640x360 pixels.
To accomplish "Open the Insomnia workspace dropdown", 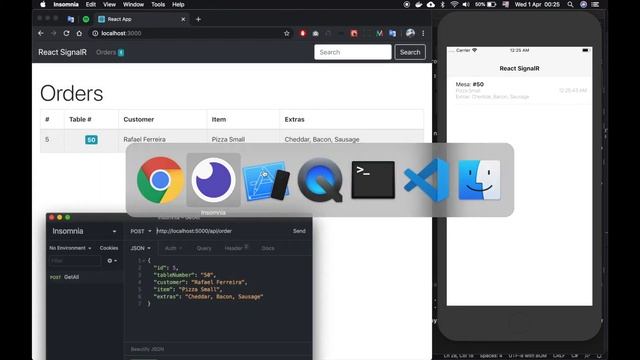I will (x=84, y=231).
